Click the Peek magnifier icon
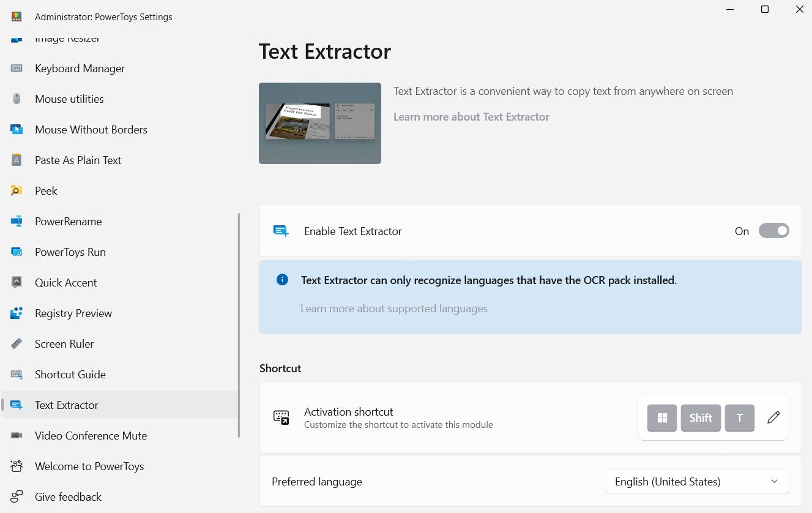 pyautogui.click(x=17, y=190)
